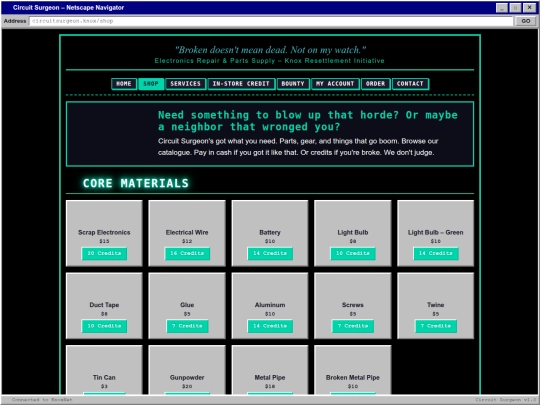Maximize the Netscape Navigator window
Image resolution: width=540 pixels, height=405 pixels.
(x=515, y=8)
